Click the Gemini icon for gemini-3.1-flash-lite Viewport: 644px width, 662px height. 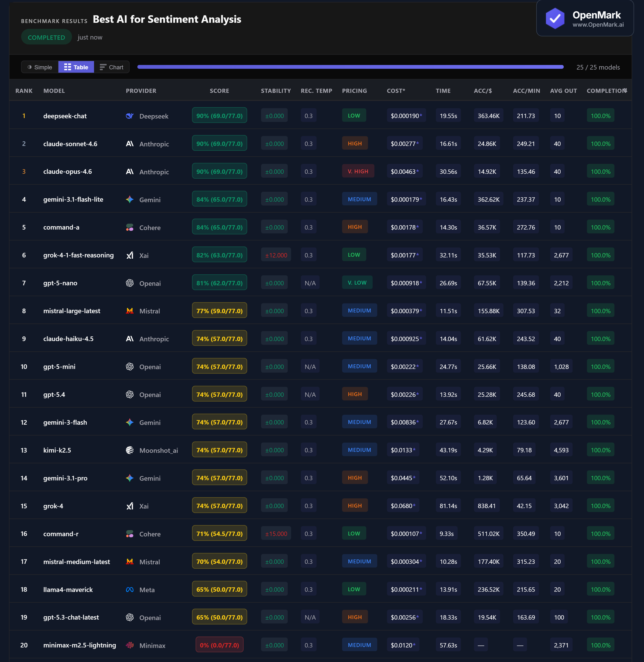[129, 199]
